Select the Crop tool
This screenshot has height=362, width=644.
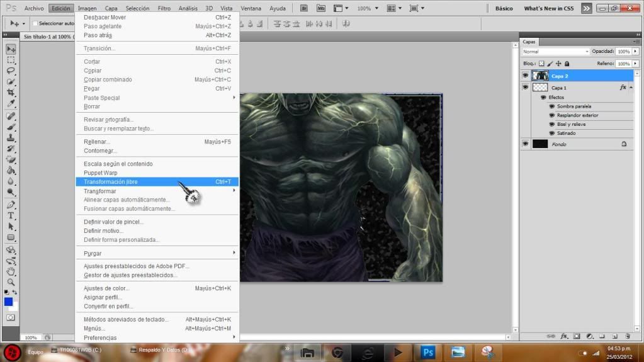point(11,93)
